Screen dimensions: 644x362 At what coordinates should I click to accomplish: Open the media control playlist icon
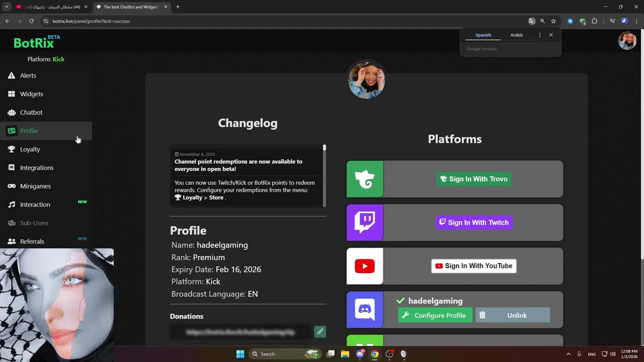point(612,21)
